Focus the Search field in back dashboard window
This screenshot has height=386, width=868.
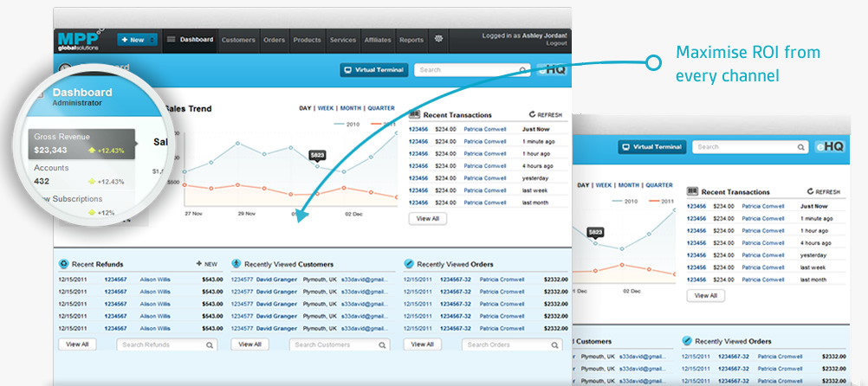[750, 147]
